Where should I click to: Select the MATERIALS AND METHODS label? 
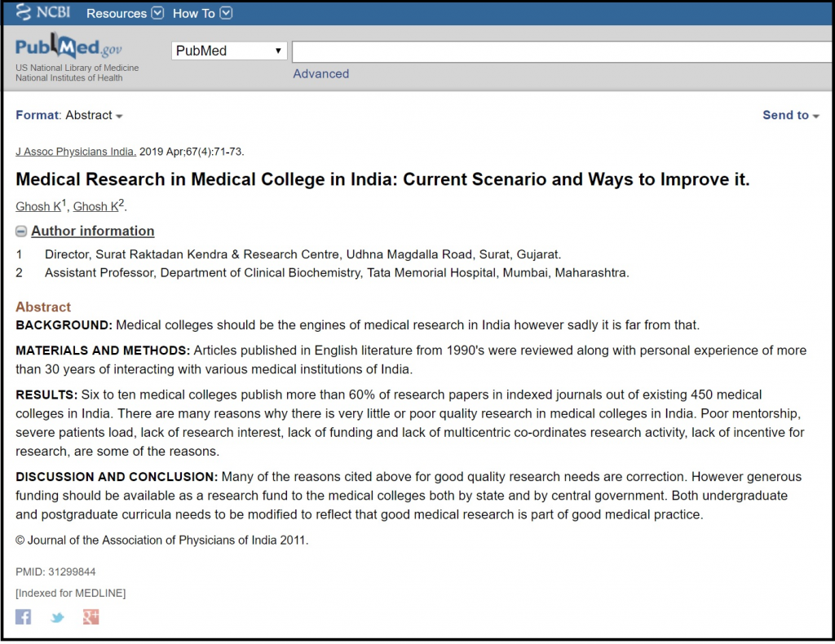[x=103, y=351]
